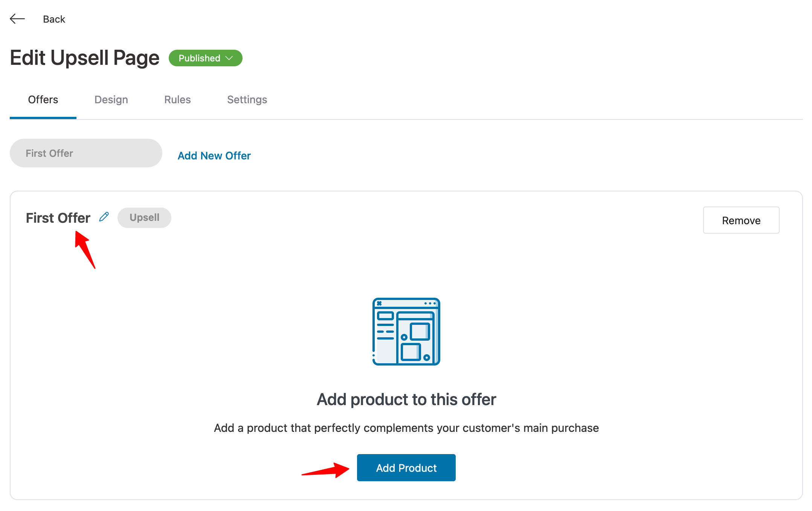Viewport: 812px width, 511px height.
Task: Edit the offer name via the pencil icon
Action: coord(104,217)
